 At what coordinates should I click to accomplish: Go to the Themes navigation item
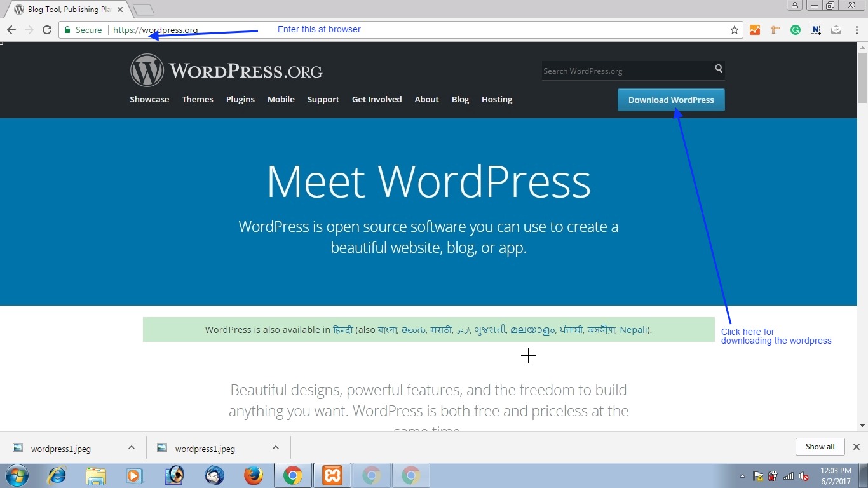coord(197,99)
